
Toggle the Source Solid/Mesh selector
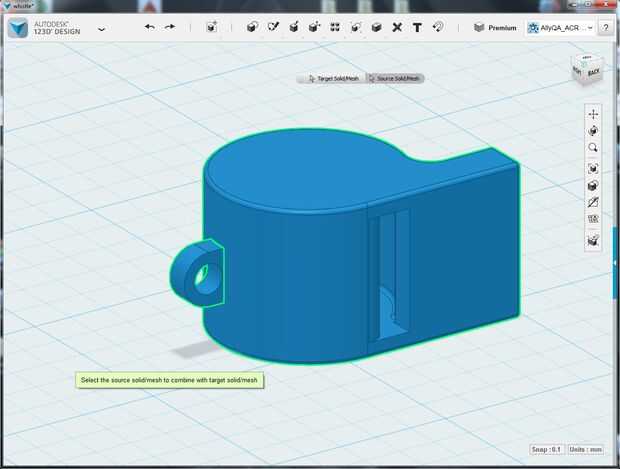[x=396, y=78]
